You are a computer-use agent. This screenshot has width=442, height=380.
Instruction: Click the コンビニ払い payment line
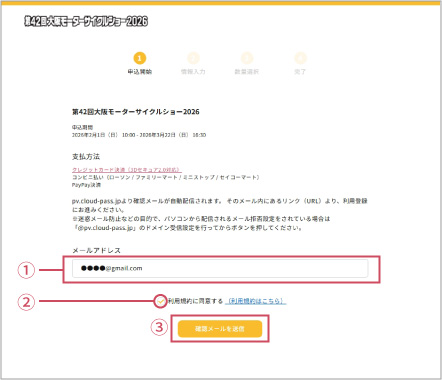click(166, 177)
